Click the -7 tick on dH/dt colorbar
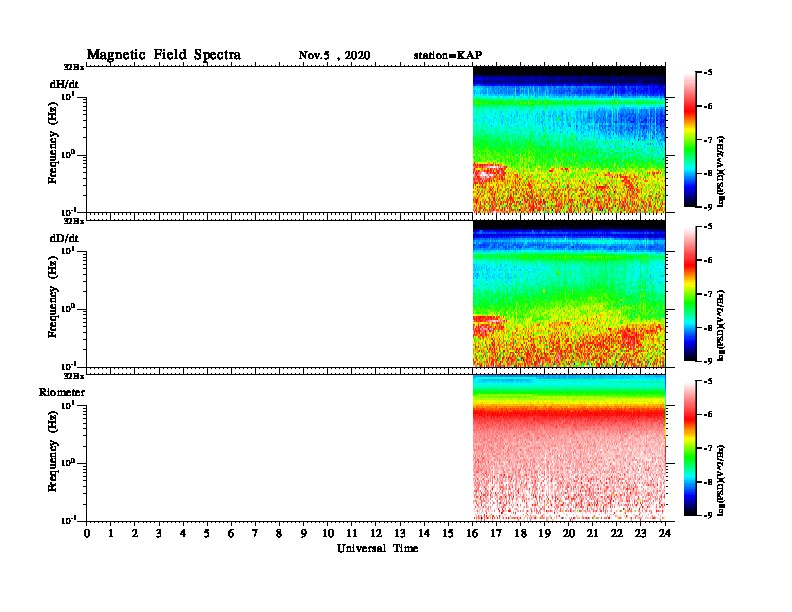 pyautogui.click(x=708, y=140)
